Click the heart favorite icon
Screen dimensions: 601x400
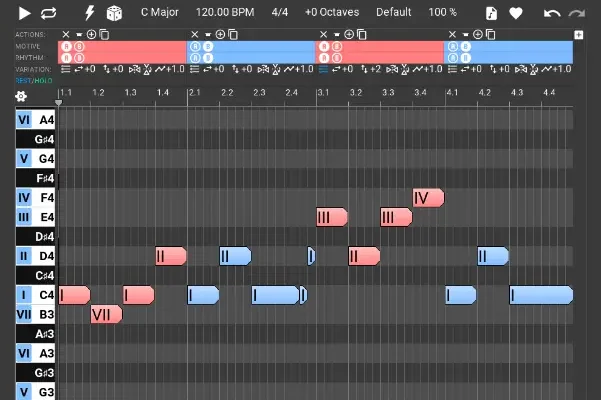click(516, 13)
